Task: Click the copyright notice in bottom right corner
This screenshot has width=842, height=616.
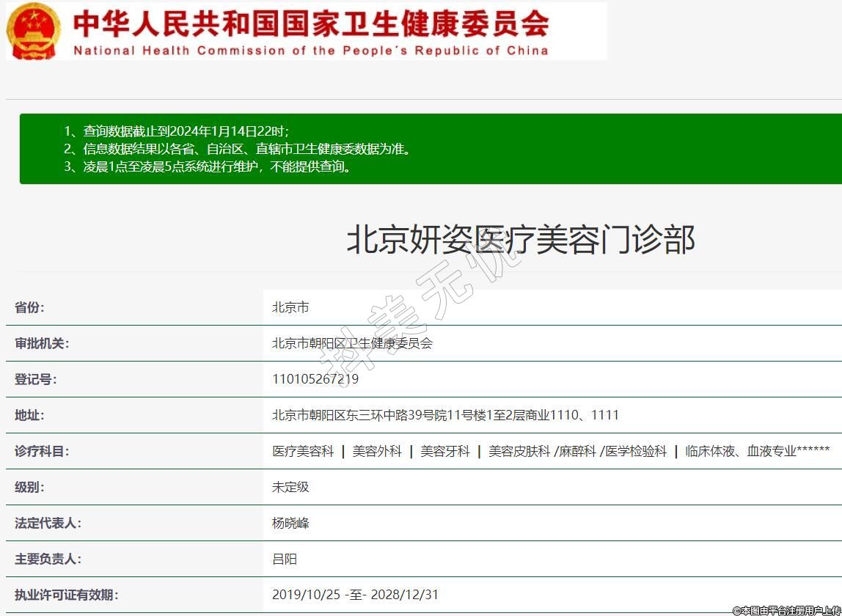Action: click(x=786, y=610)
